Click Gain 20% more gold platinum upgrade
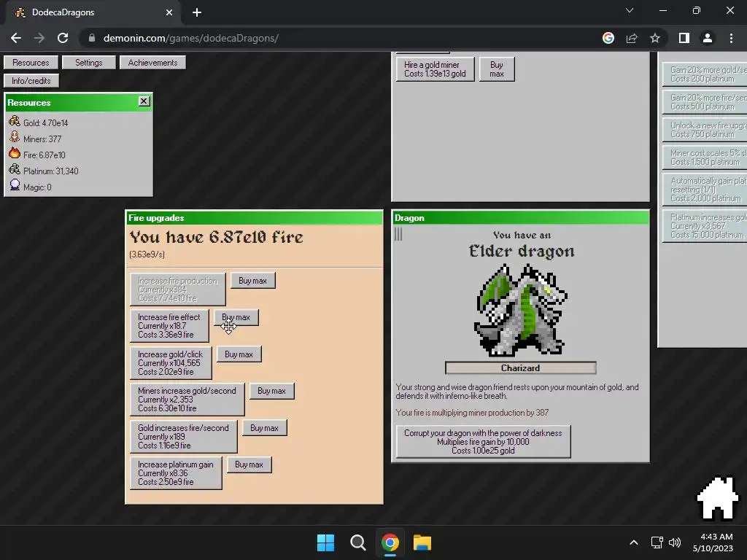 click(x=705, y=74)
